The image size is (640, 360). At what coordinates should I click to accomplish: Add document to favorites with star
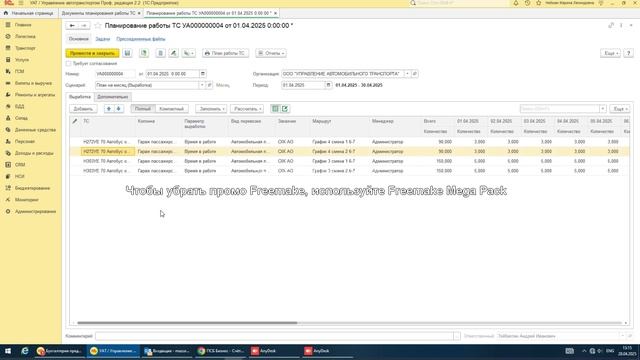[x=98, y=25]
